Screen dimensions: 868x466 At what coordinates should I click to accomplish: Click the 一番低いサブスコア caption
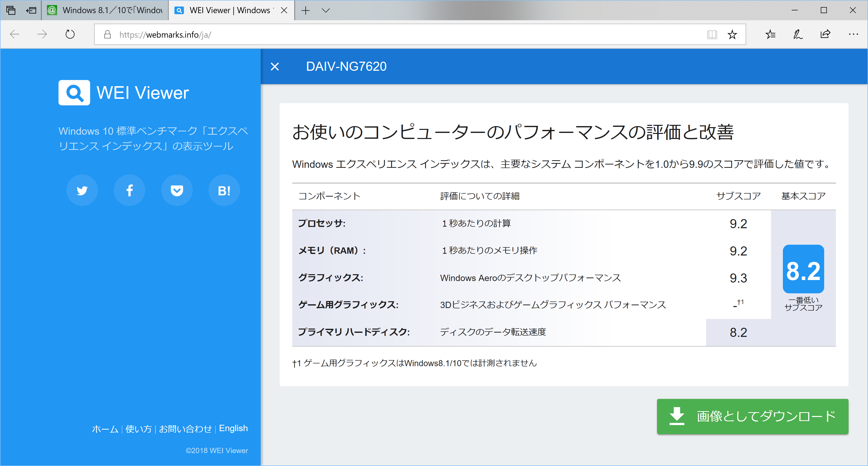pos(803,304)
